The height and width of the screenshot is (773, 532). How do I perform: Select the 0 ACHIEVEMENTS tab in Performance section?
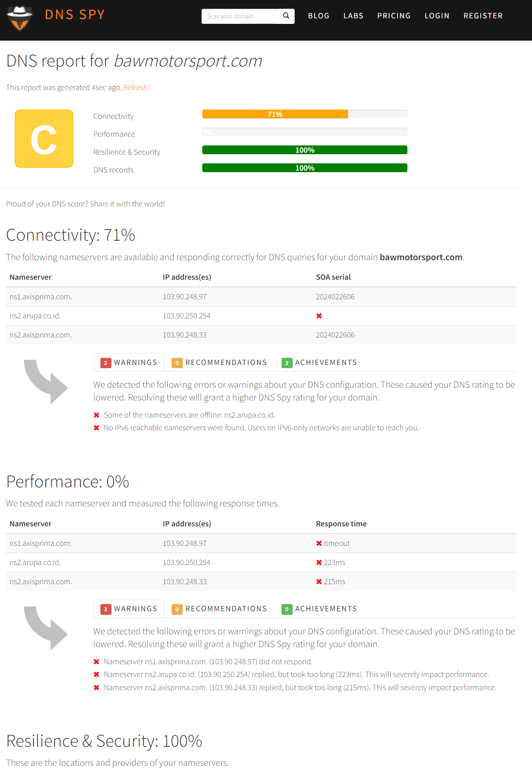point(319,608)
